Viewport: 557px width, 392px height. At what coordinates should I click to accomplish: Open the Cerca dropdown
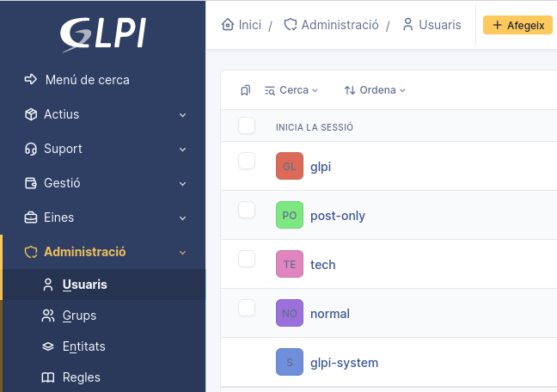tap(291, 90)
